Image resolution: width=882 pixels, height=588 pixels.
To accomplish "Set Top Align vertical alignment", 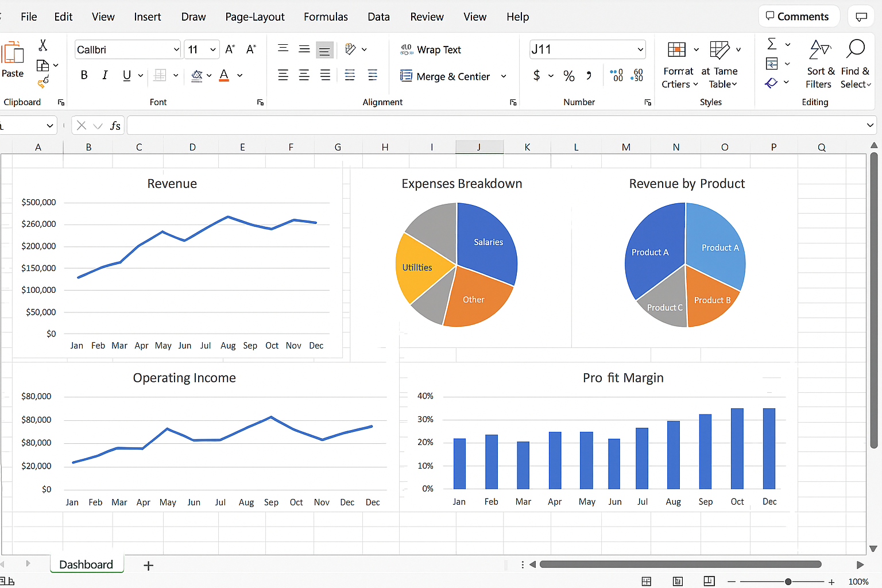I will [283, 49].
